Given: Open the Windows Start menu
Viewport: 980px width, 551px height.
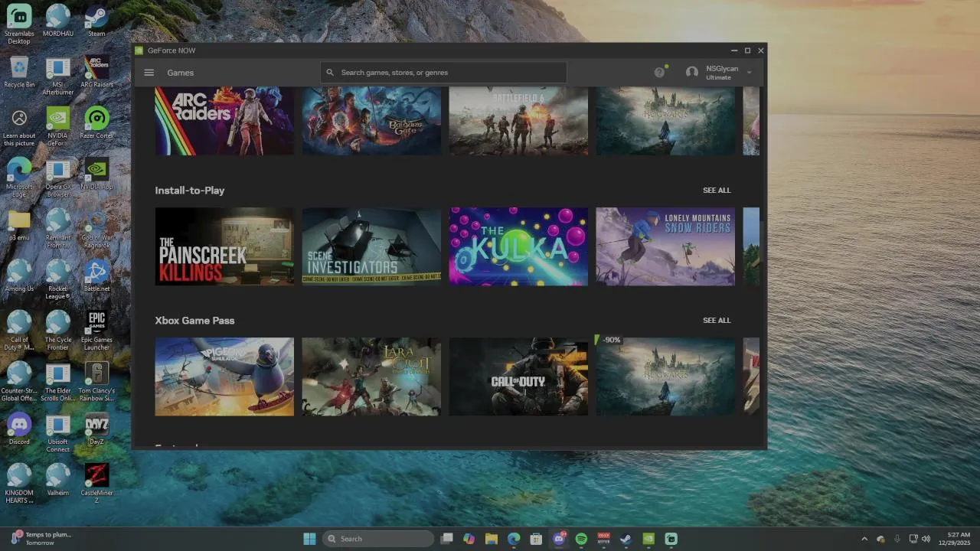Looking at the screenshot, I should click(309, 539).
